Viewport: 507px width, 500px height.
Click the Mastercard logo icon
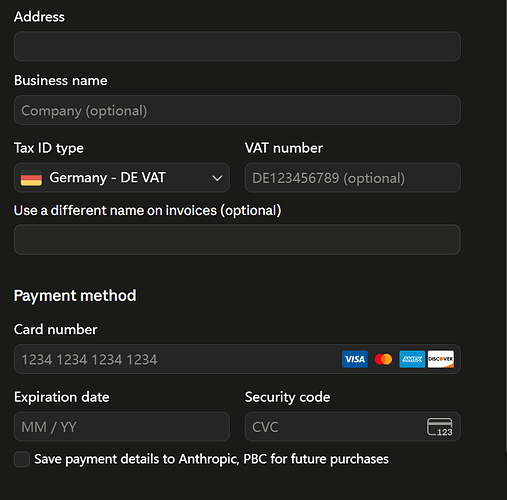point(383,359)
